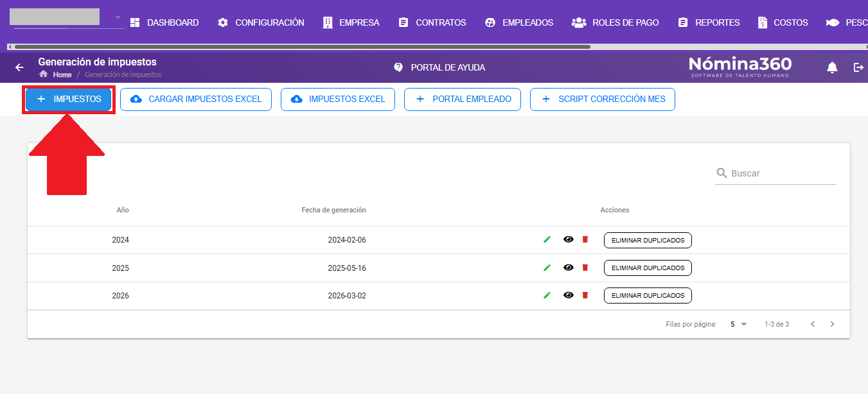This screenshot has width=868, height=394.
Task: Select the 2024 year cell
Action: [x=120, y=240]
